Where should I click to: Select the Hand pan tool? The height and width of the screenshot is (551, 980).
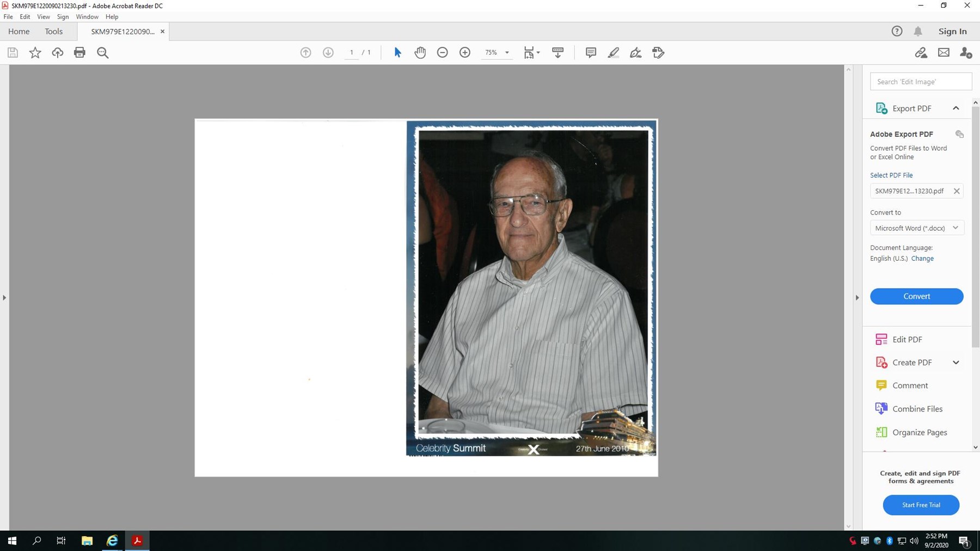coord(420,53)
